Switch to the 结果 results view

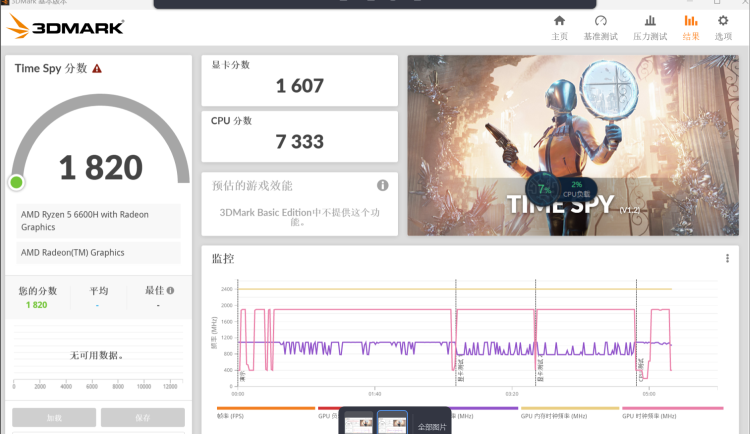point(691,28)
